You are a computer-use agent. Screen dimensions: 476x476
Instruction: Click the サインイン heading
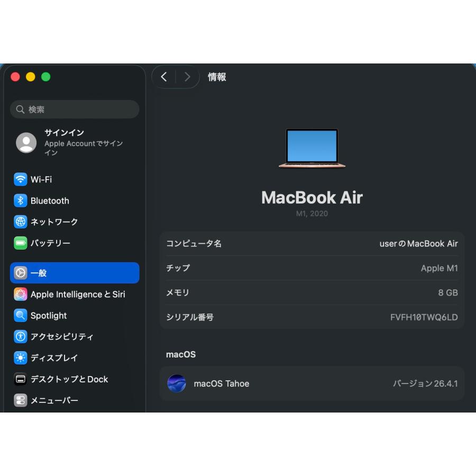[65, 133]
